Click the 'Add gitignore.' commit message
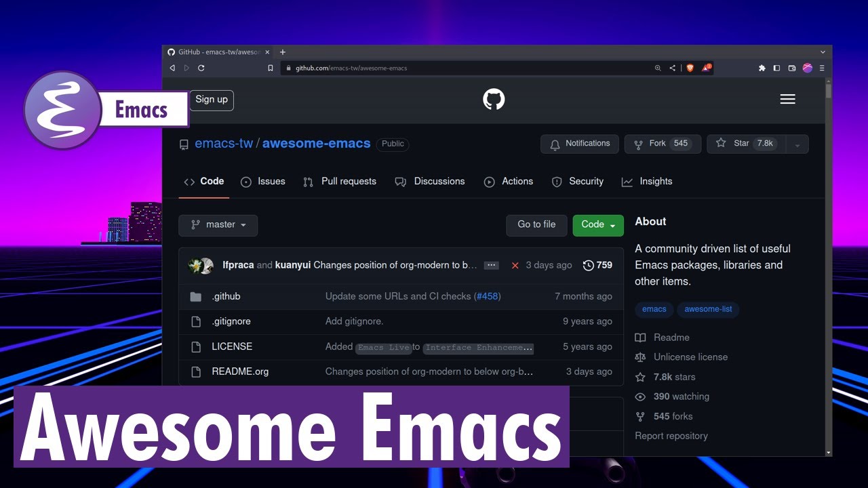The height and width of the screenshot is (488, 868). point(355,322)
